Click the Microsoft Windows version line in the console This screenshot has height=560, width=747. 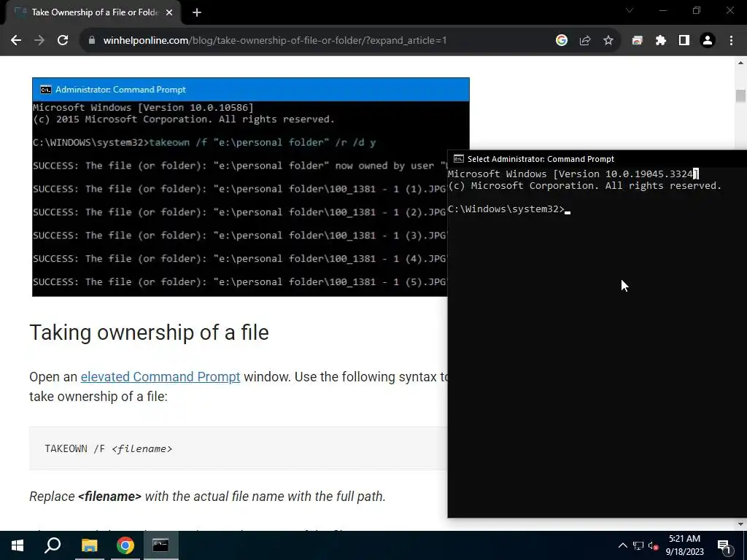573,174
